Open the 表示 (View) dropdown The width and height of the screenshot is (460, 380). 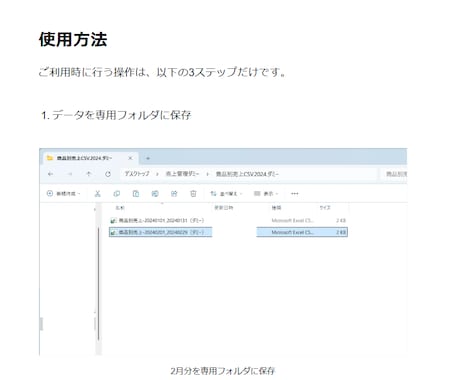tap(266, 194)
